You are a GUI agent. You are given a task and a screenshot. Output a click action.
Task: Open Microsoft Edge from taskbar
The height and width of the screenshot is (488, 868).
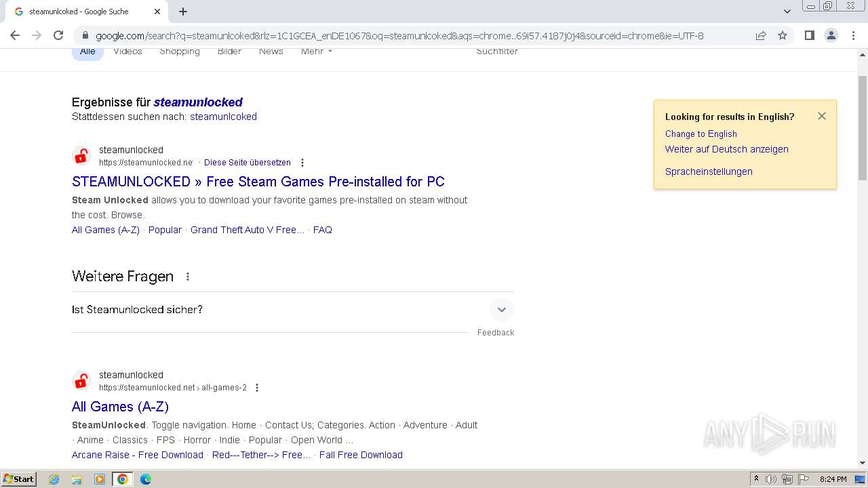tap(146, 479)
